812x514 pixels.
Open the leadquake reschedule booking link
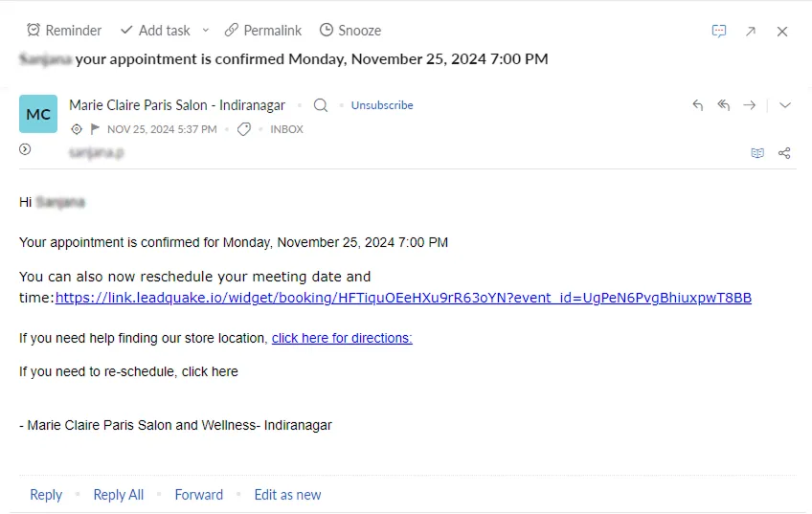[403, 298]
